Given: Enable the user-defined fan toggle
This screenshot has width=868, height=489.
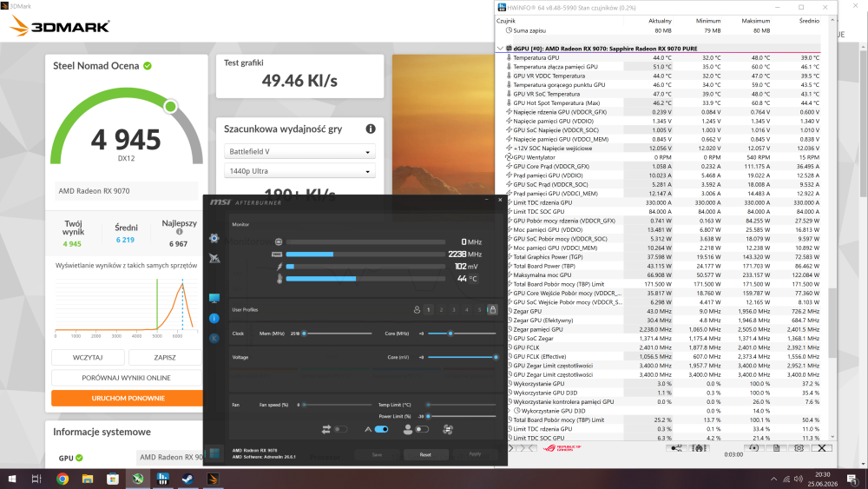Looking at the screenshot, I should [422, 429].
